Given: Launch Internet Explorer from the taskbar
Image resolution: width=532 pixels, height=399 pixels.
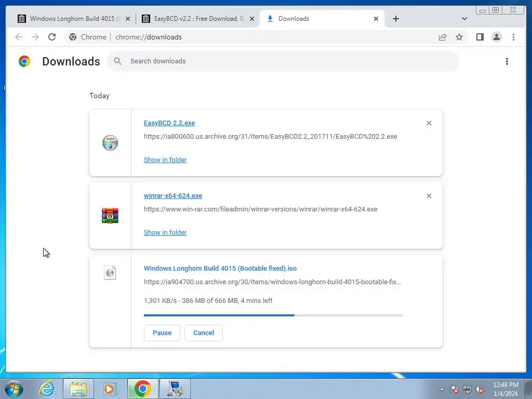Looking at the screenshot, I should [x=46, y=389].
